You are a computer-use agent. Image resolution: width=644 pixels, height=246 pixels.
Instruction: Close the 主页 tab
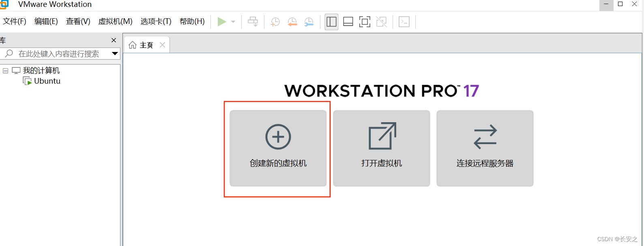tap(162, 45)
